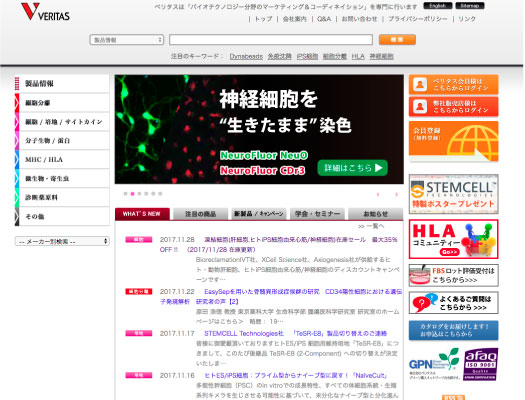525x400 pixels.
Task: Open the 2017.11.22 EasySep news link
Action: pos(281,297)
